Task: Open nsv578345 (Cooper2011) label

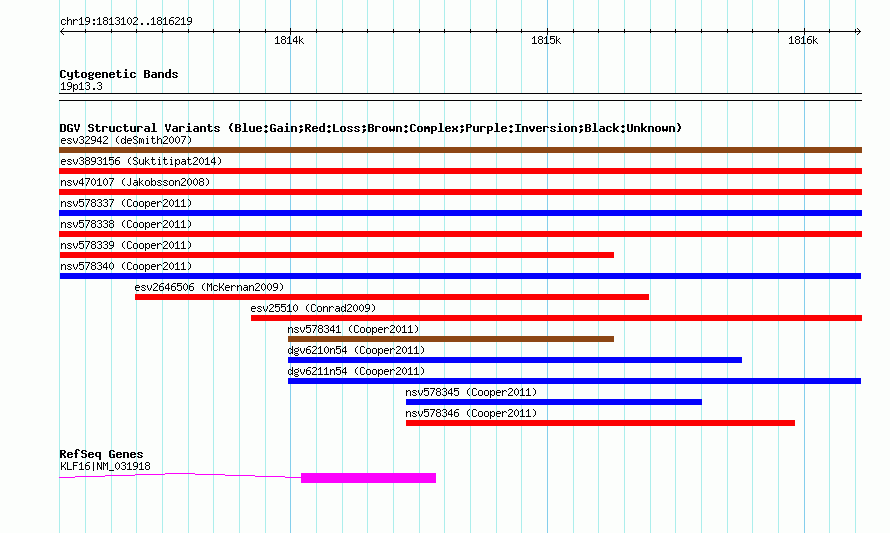Action: tap(471, 392)
